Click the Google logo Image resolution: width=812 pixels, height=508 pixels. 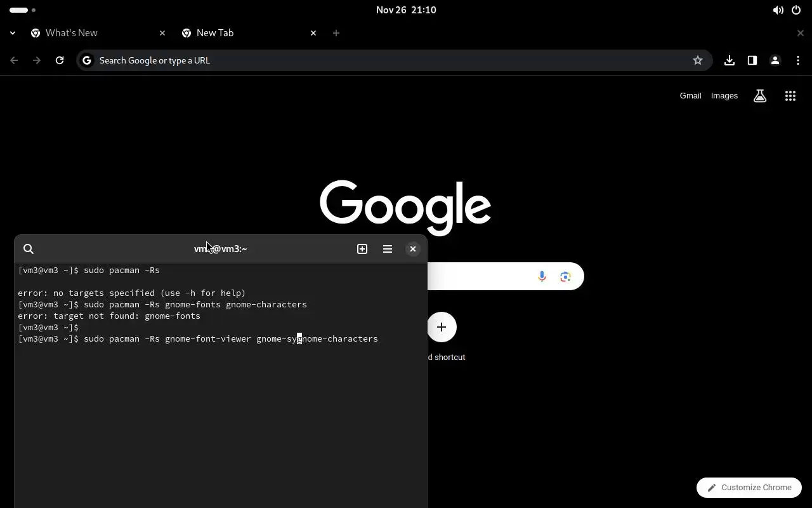[x=405, y=208]
